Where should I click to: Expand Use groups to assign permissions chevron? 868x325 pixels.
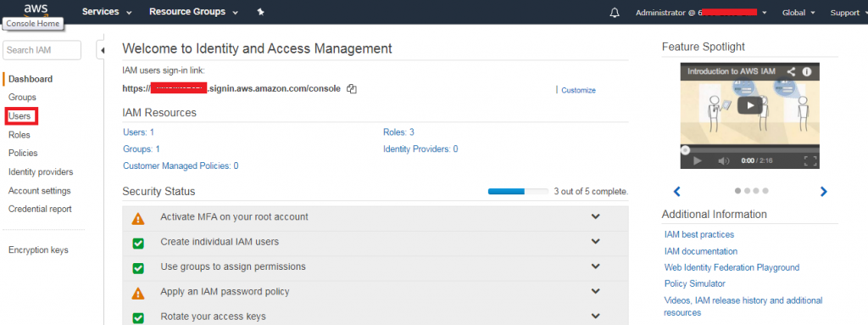(596, 266)
